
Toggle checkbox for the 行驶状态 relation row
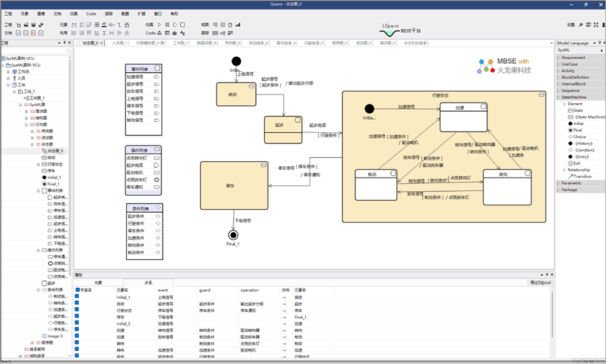tap(77, 310)
